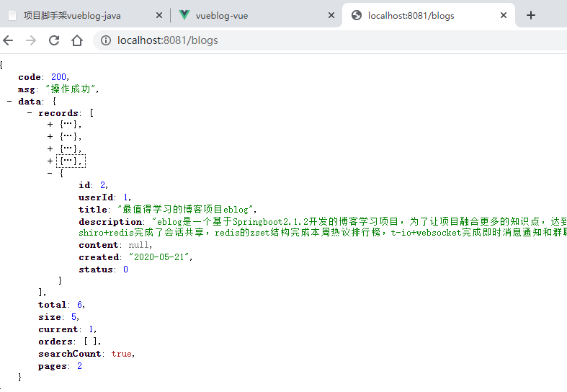Open a new browser tab
Image resolution: width=567 pixels, height=392 pixels.
tap(531, 15)
